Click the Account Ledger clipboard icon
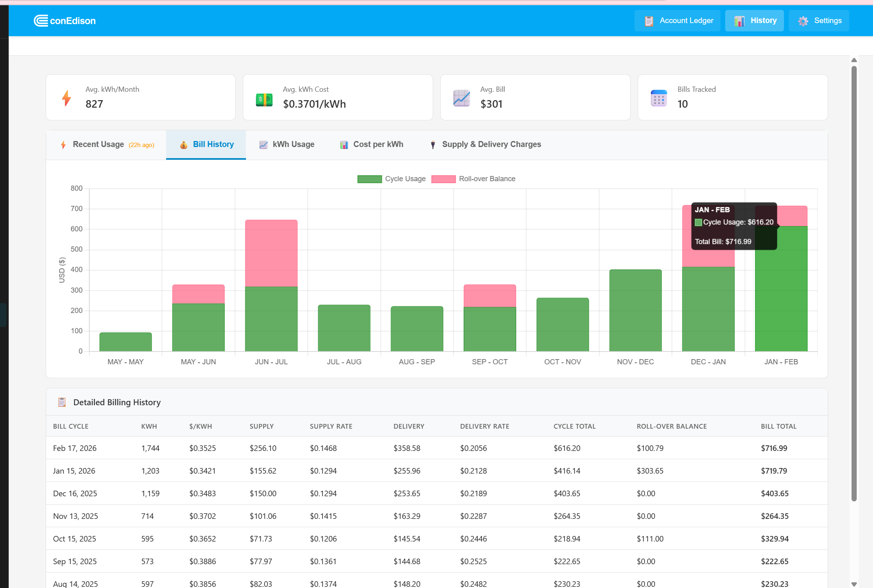 649,21
